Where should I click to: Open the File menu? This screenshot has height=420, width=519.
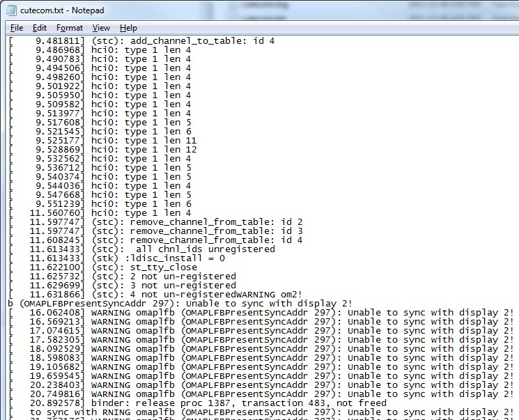[17, 28]
